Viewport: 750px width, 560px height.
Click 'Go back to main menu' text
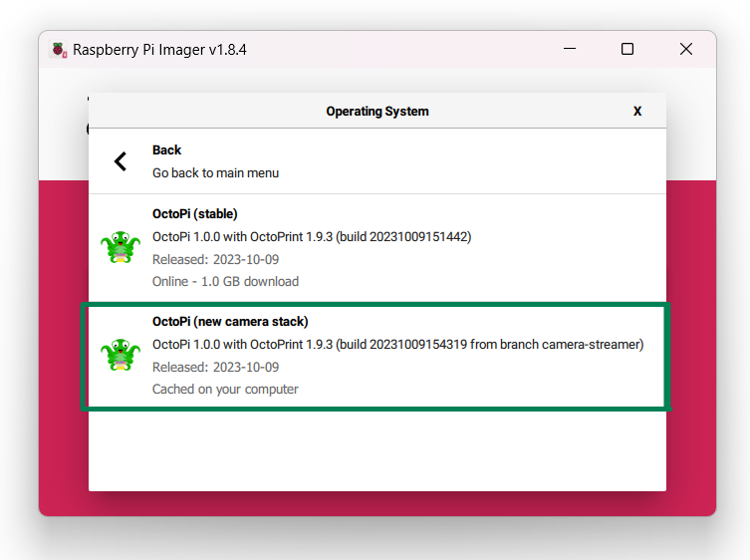[215, 172]
